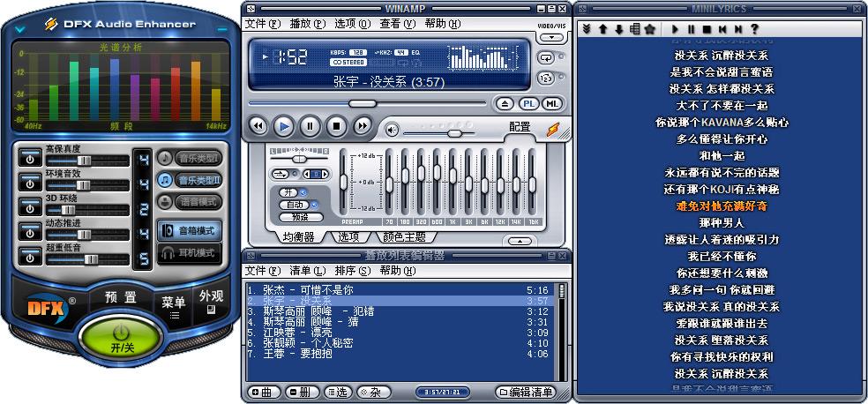868x404 pixels.
Task: Open the 编辑清单 manage playlist button
Action: pos(526,393)
